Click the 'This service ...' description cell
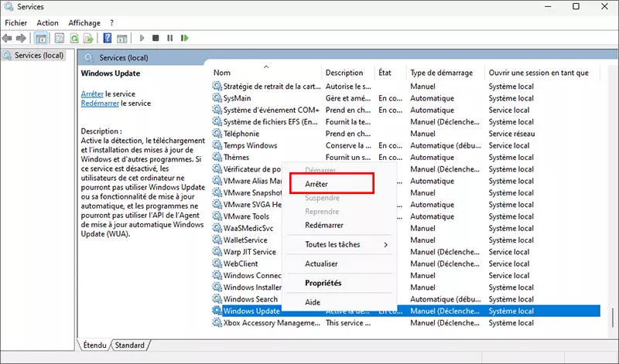 pos(347,322)
